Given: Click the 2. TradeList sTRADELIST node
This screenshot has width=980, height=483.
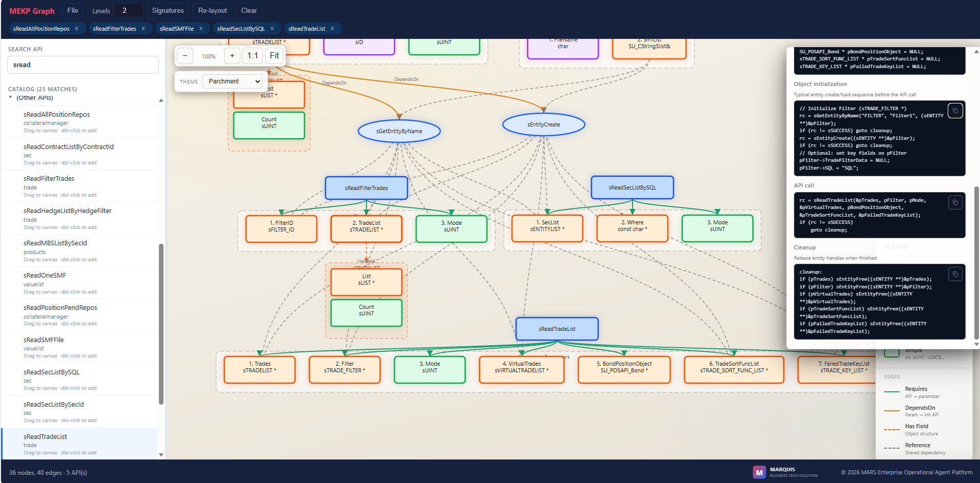Looking at the screenshot, I should pos(366,228).
